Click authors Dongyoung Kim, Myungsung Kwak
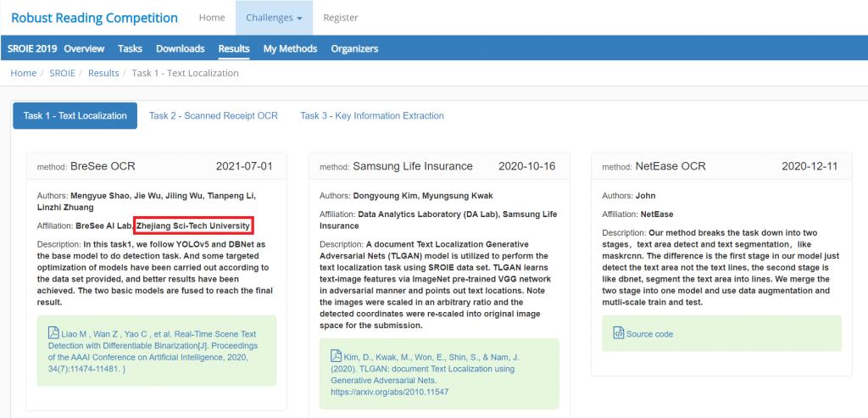 (x=422, y=196)
